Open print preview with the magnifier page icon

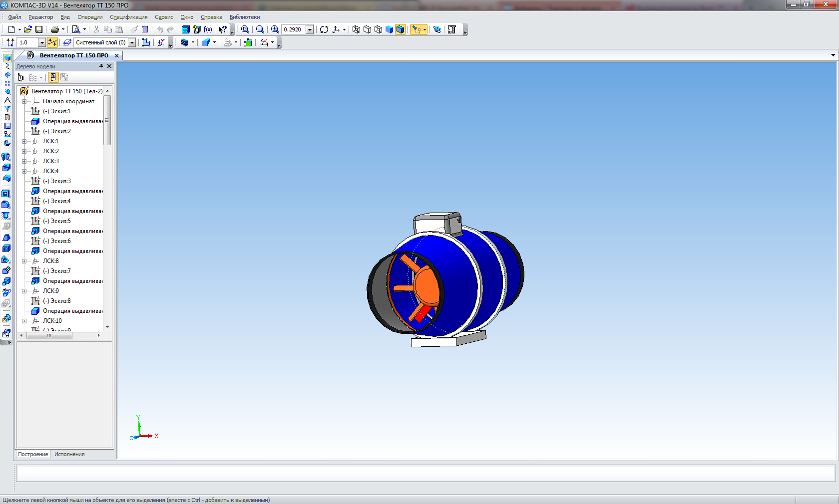(76, 29)
